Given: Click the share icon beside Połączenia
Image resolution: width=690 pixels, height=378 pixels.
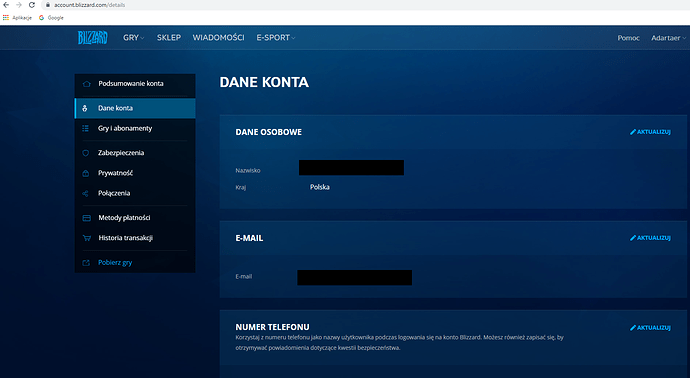Looking at the screenshot, I should click(85, 194).
